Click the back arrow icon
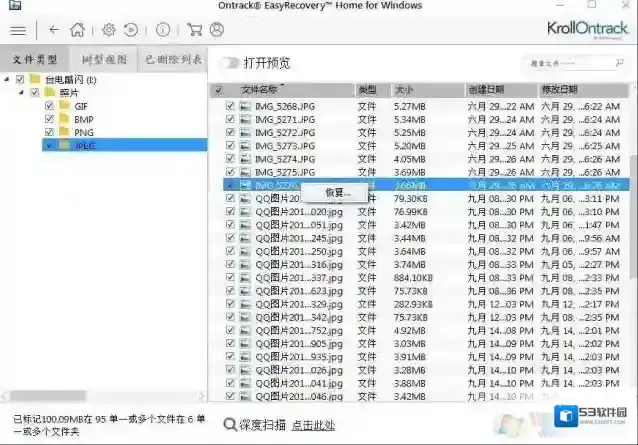The width and height of the screenshot is (638, 445). [53, 30]
